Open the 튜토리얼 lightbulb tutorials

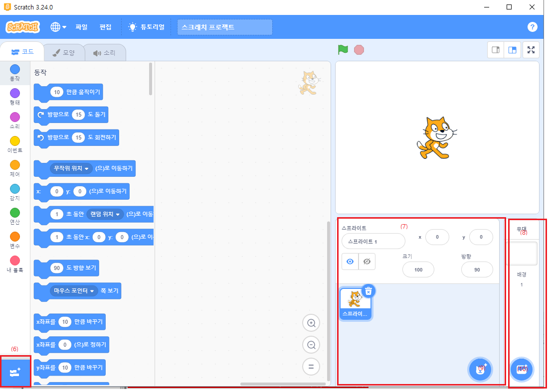click(146, 27)
